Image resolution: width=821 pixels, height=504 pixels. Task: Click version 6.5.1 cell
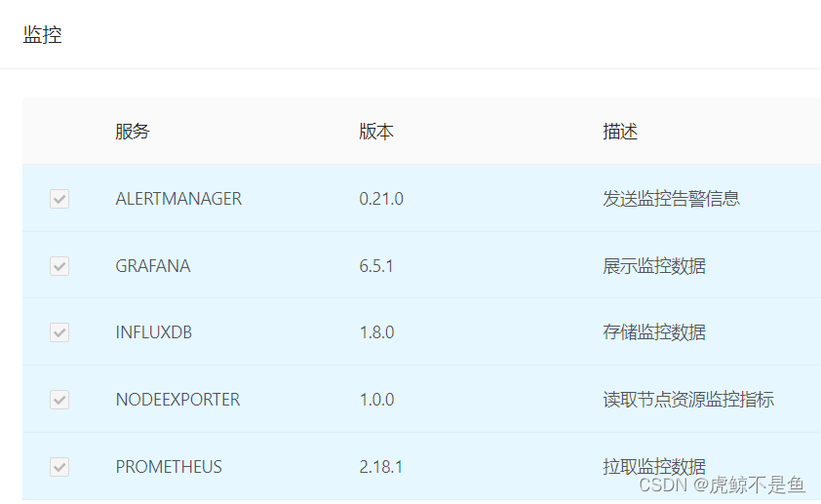coord(376,266)
